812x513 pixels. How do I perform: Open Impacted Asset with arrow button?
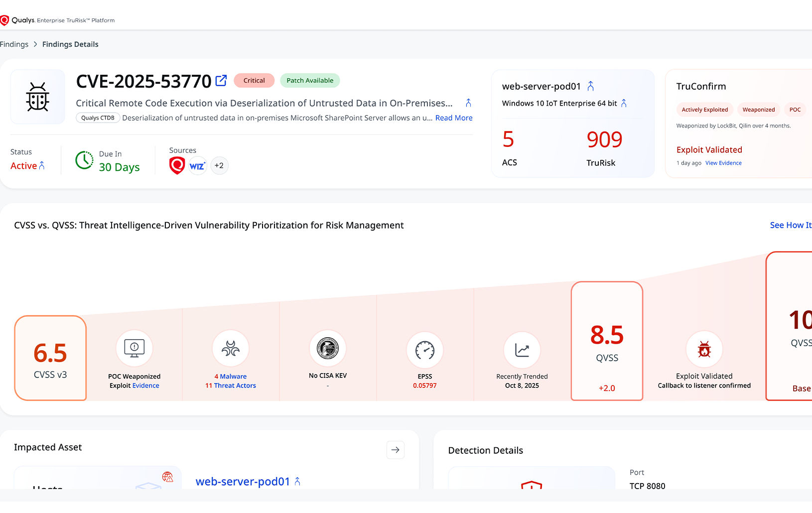396,450
